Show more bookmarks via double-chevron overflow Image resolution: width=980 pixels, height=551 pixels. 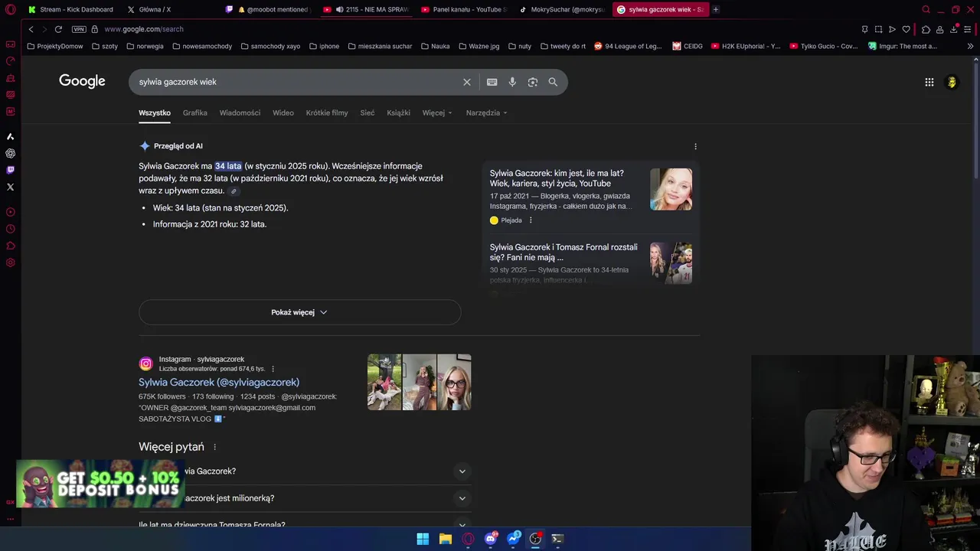click(971, 46)
